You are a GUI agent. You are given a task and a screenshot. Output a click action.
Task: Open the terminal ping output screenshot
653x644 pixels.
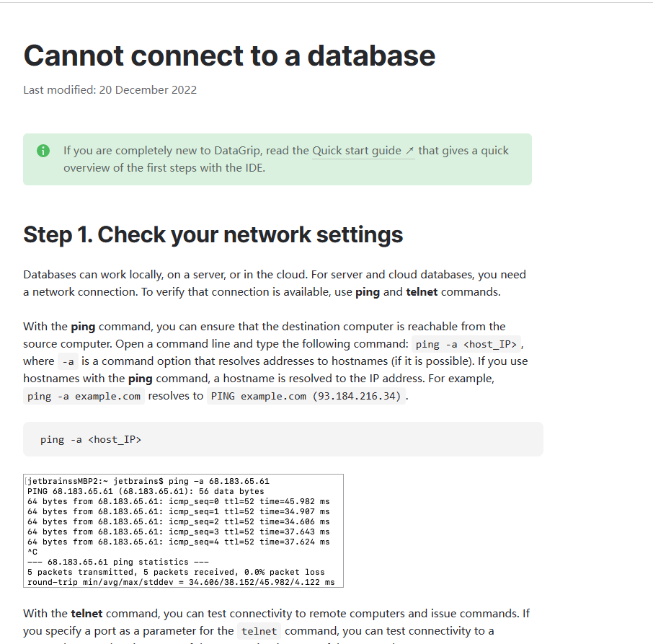click(x=183, y=531)
